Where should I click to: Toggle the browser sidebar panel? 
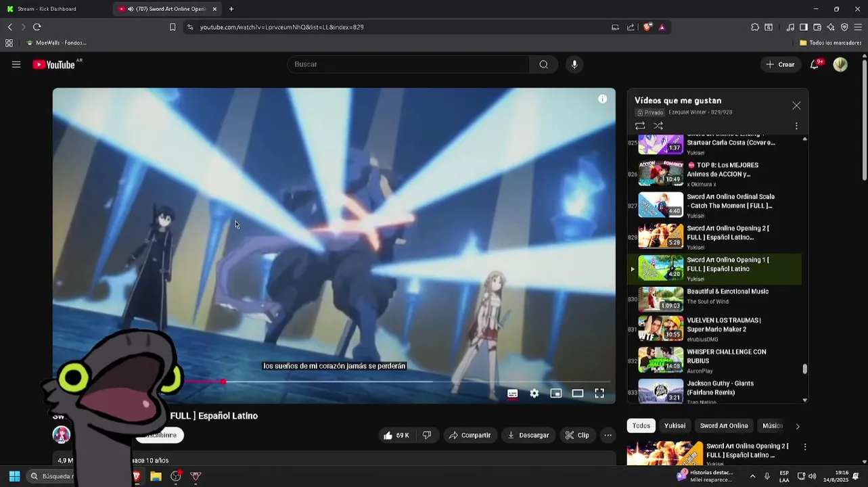(x=804, y=27)
